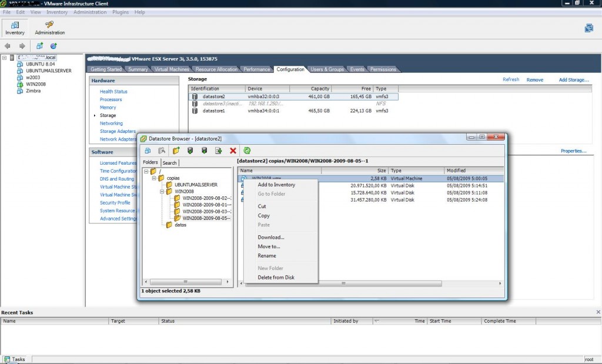This screenshot has height=364, width=602.
Task: Click horizontal scrollbar in folders pane
Action: click(185, 282)
